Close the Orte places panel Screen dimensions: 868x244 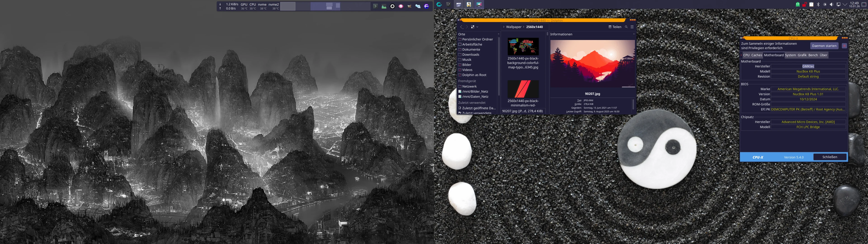498,34
